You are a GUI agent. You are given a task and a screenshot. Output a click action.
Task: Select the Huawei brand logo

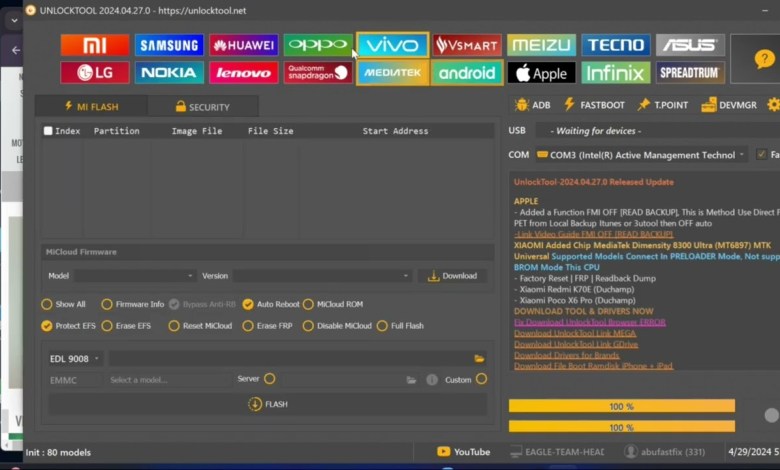coord(244,45)
